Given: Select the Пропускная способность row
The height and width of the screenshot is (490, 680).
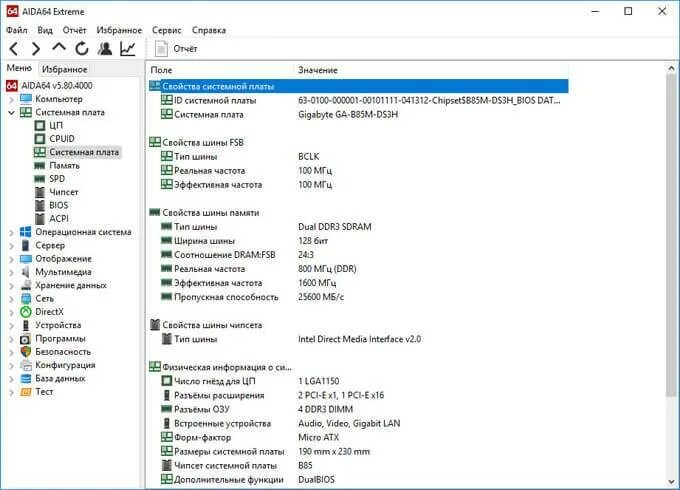Looking at the screenshot, I should (358, 297).
